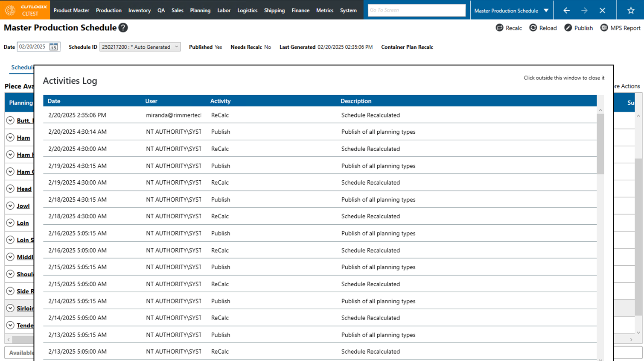Image resolution: width=644 pixels, height=361 pixels.
Task: Open the calendar date picker
Action: (53, 47)
